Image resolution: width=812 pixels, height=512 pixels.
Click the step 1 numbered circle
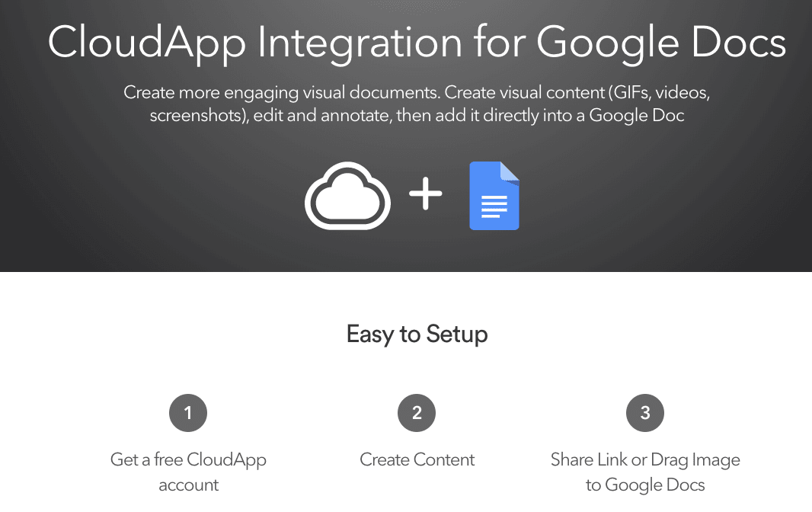(188, 413)
